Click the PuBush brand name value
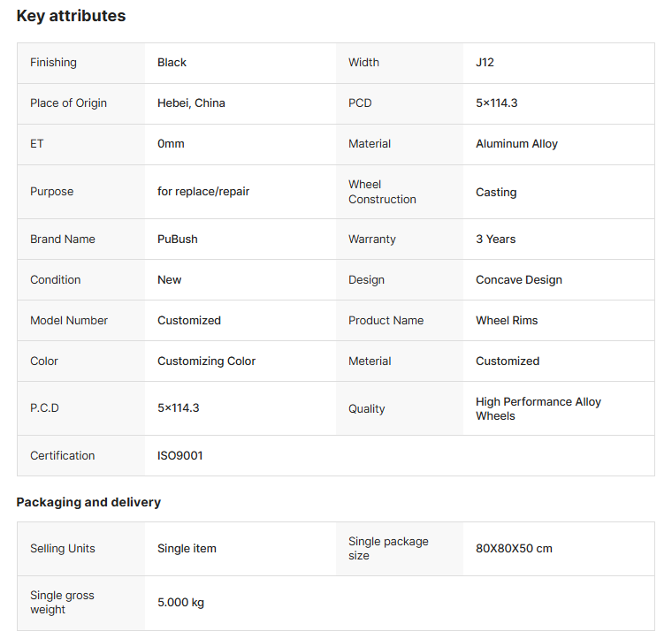The image size is (672, 639). tap(178, 240)
